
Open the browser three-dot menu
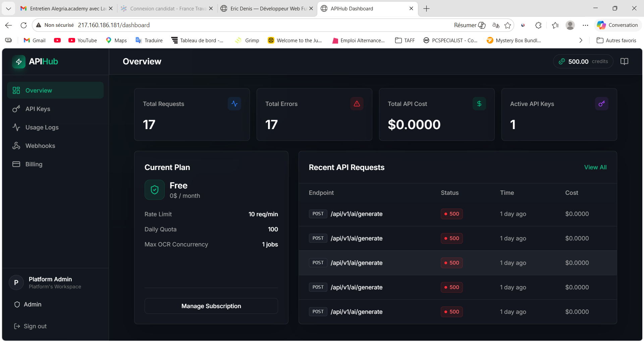585,25
